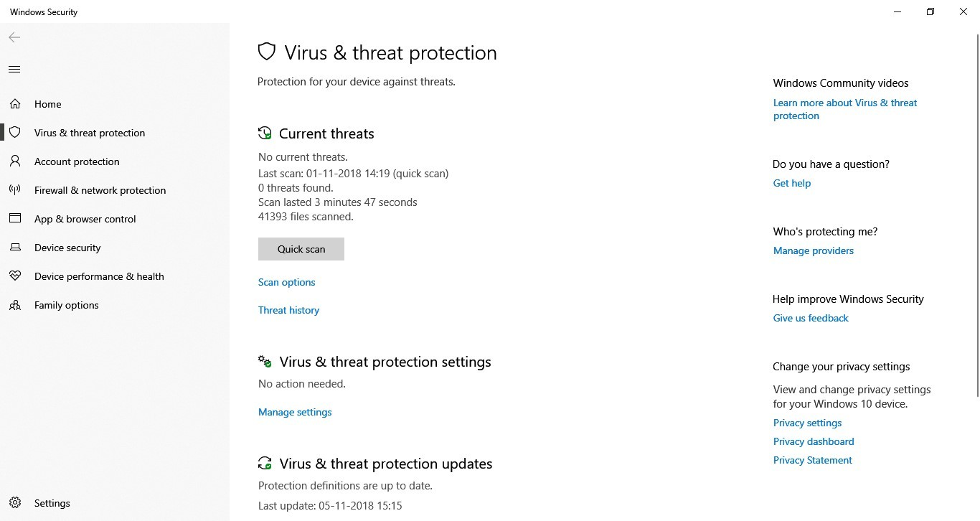The height and width of the screenshot is (521, 980).
Task: Open the Privacy dashboard link
Action: pyautogui.click(x=814, y=441)
